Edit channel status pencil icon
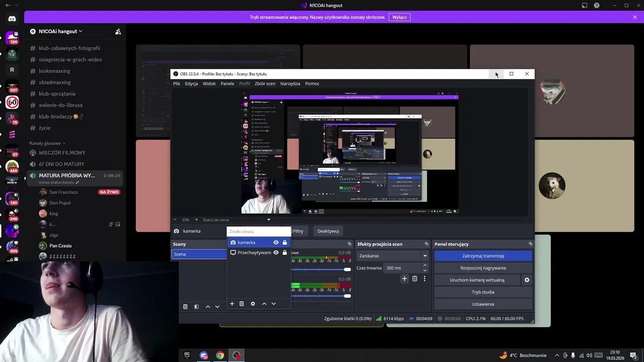Image resolution: width=644 pixels, height=362 pixels. point(77,183)
